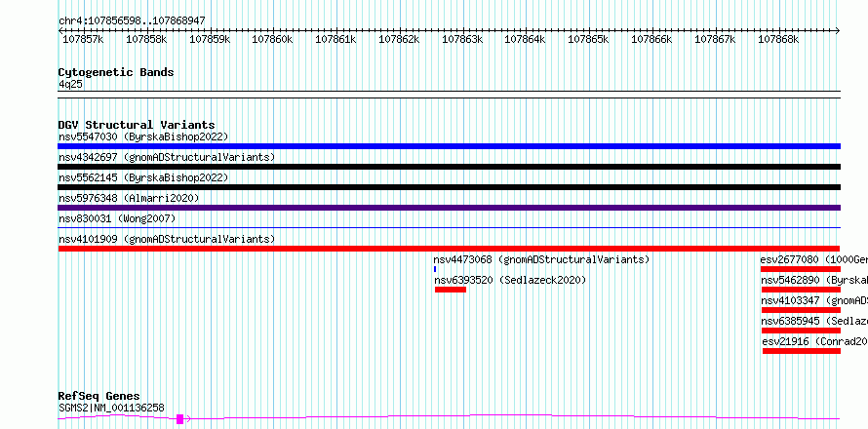This screenshot has width=868, height=429.
Task: Click the red bar under nsv5462890
Action: 801,290
